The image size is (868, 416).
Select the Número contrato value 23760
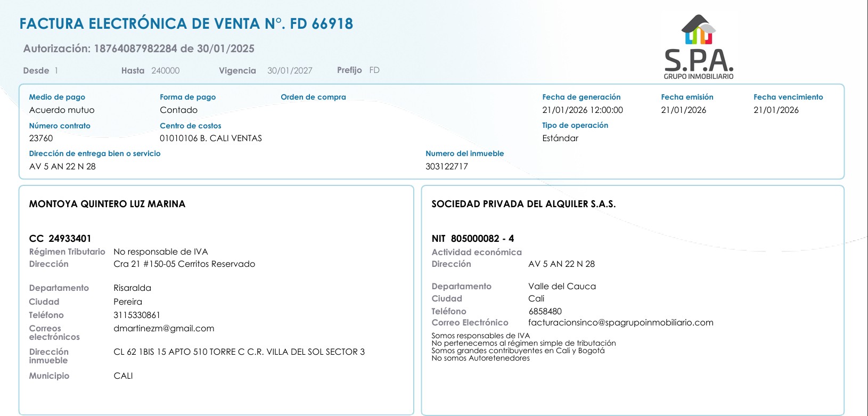pos(41,138)
